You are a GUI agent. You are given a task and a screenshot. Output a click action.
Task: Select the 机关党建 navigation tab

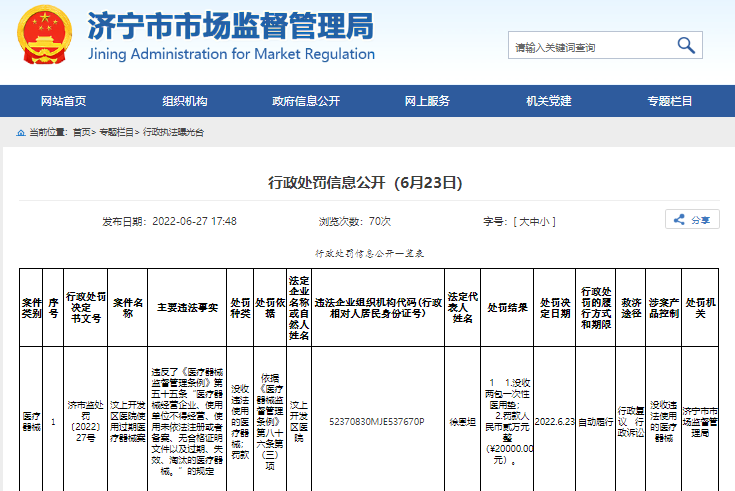pyautogui.click(x=549, y=101)
